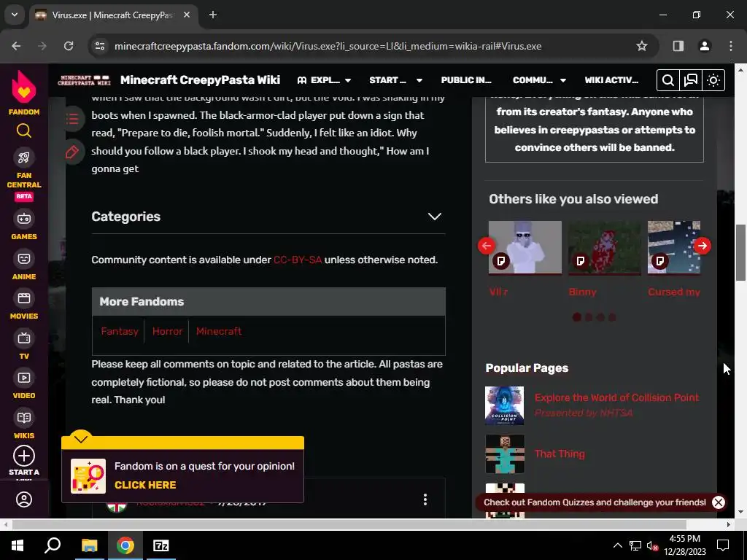This screenshot has height=560, width=747.
Task: Close the Fandom Quizzes notification
Action: (719, 502)
